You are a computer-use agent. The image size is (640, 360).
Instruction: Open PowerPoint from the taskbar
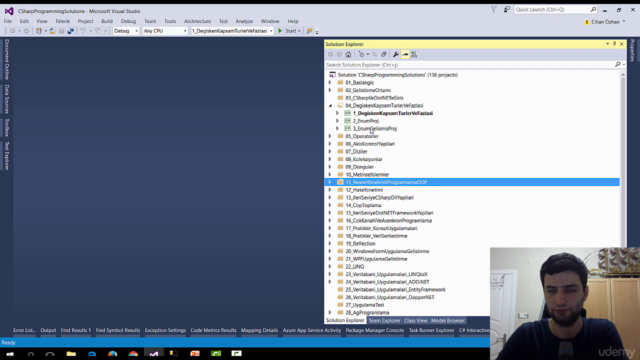(x=195, y=354)
